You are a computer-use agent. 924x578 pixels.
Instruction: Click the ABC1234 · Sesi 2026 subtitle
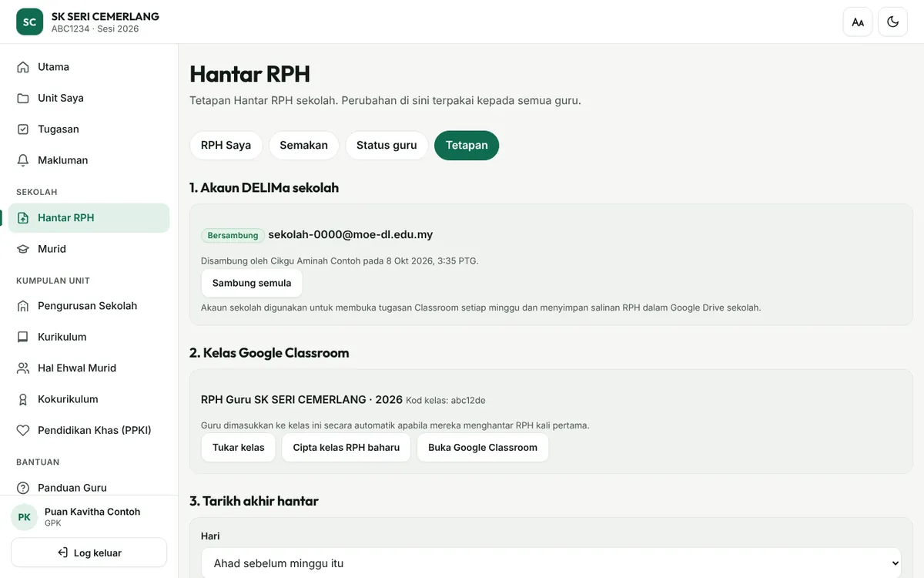pyautogui.click(x=95, y=29)
